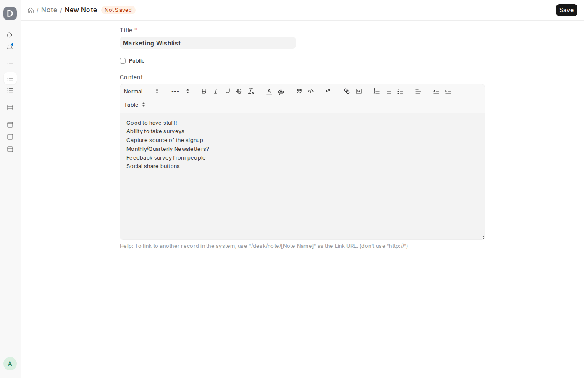
Task: Open notifications bell in the sidebar
Action: point(10,47)
